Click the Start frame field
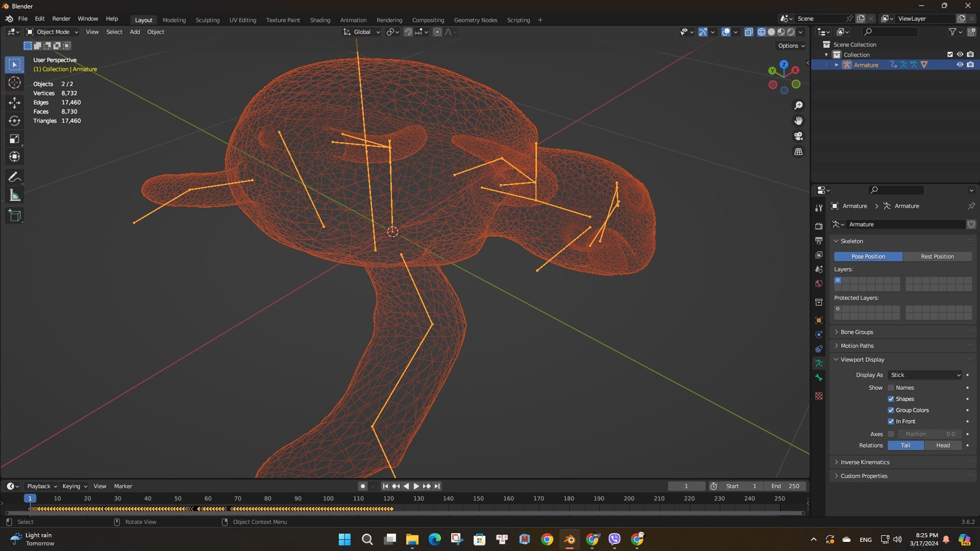This screenshot has width=980, height=551. point(741,486)
